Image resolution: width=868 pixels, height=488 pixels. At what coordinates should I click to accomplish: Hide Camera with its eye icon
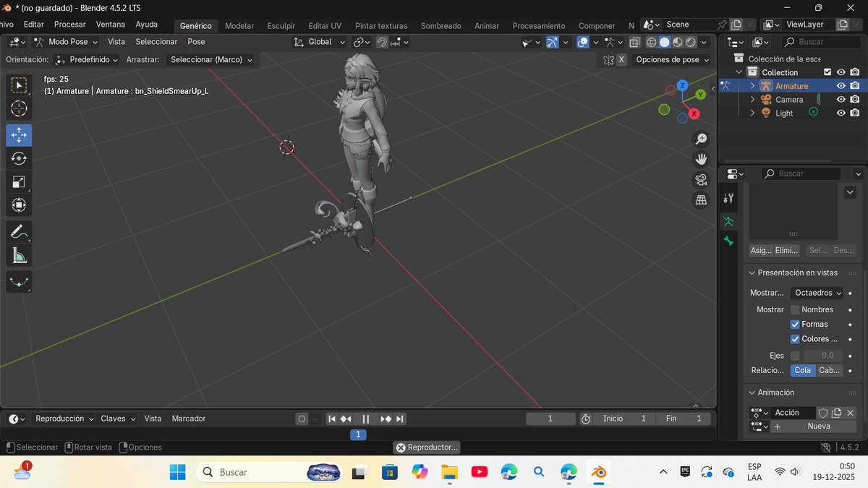click(x=841, y=100)
